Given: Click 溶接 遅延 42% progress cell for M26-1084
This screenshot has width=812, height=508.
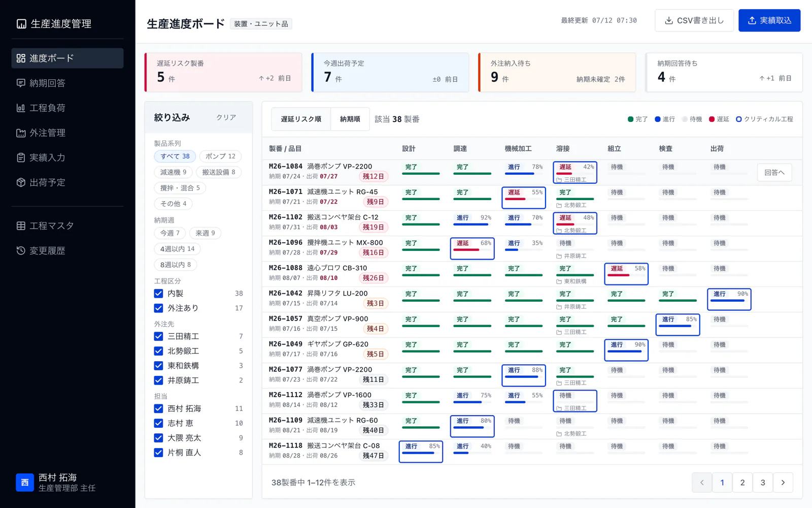Looking at the screenshot, I should click(x=575, y=172).
